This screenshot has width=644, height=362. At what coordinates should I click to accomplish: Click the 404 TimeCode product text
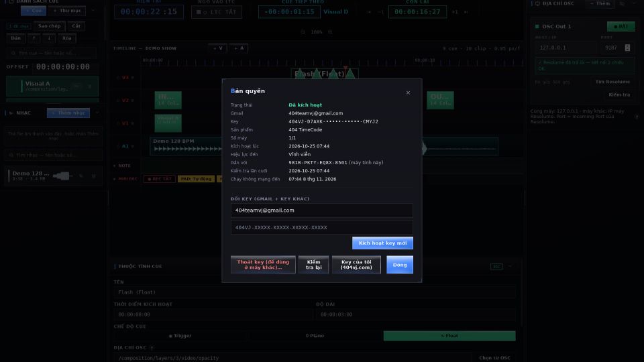[x=305, y=129]
